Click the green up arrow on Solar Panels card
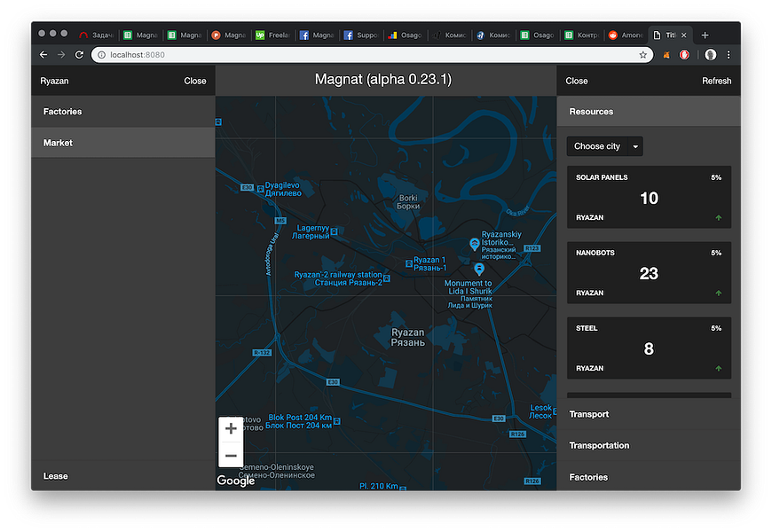 pos(719,217)
